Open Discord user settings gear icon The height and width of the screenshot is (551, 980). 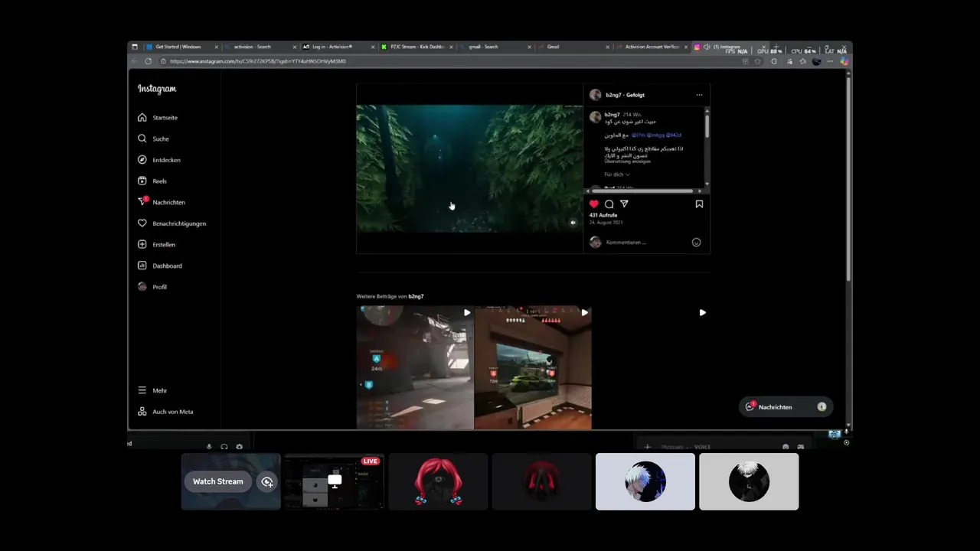[240, 446]
